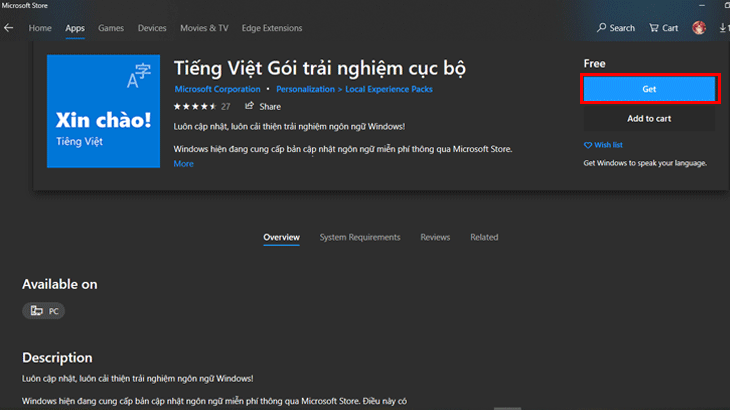Open the shopping Cart
730x410 pixels.
coord(654,28)
